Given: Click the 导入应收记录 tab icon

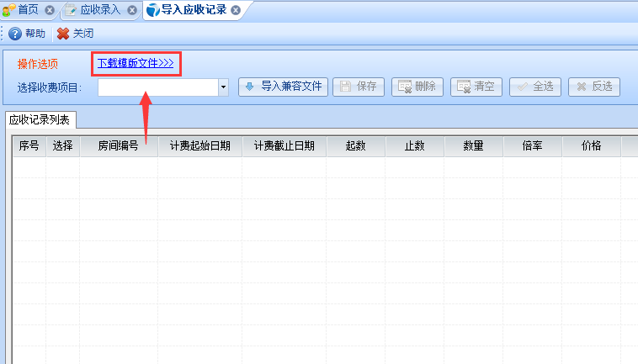Looking at the screenshot, I should (153, 10).
